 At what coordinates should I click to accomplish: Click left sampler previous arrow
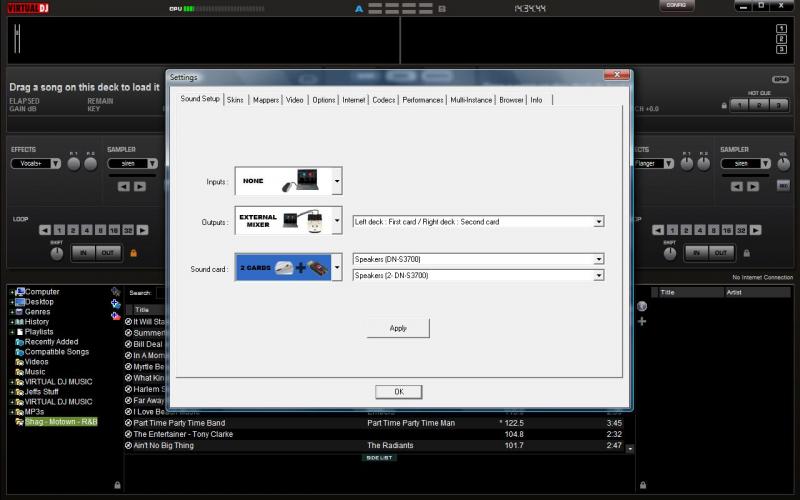[x=123, y=186]
